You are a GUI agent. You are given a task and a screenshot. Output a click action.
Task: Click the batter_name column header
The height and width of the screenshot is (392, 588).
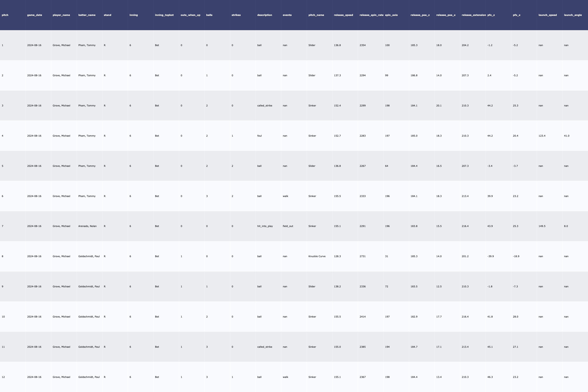click(87, 15)
